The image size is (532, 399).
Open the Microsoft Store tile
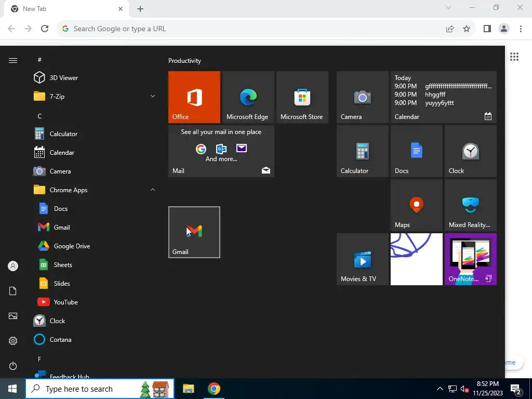(x=302, y=97)
